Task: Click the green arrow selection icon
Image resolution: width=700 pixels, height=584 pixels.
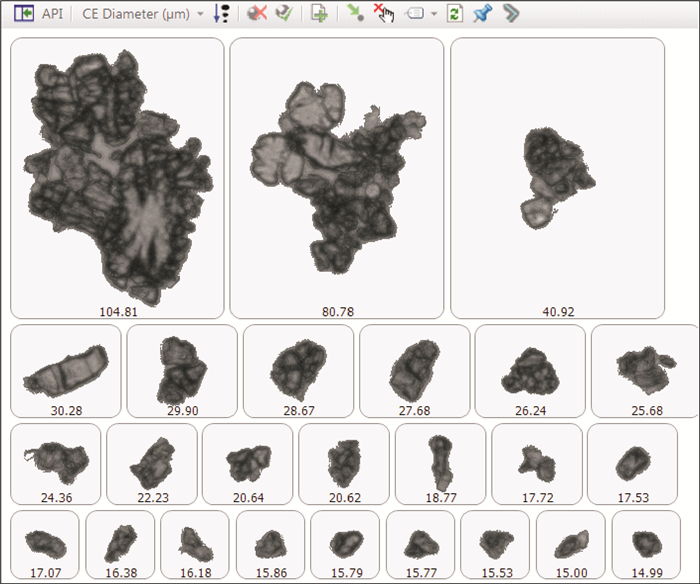Action: [x=355, y=15]
